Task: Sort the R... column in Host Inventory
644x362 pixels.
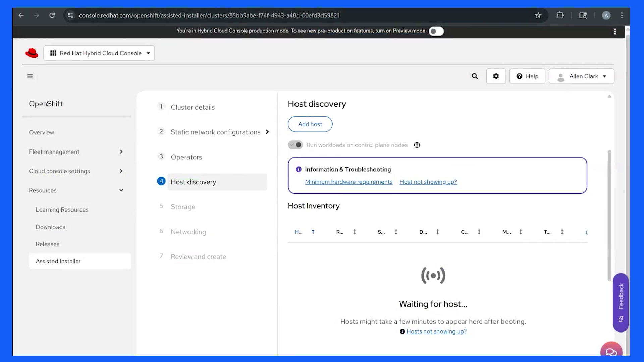Action: pyautogui.click(x=355, y=232)
